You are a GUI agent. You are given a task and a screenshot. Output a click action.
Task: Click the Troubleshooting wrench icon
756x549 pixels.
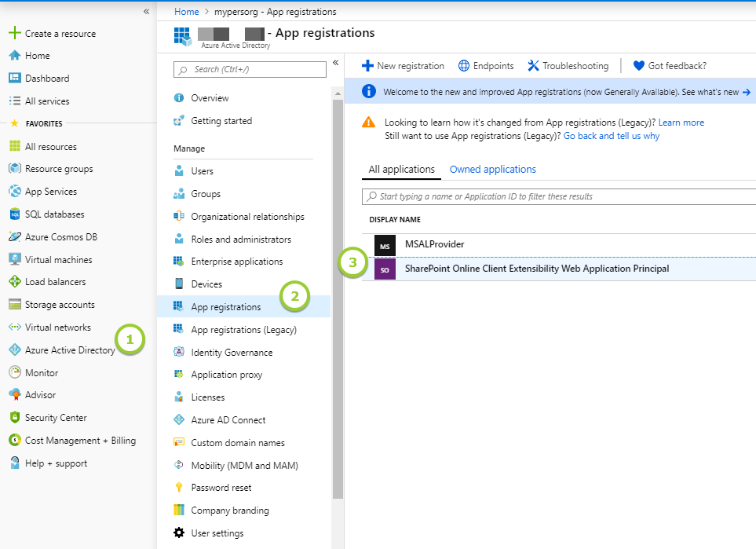[x=533, y=66]
